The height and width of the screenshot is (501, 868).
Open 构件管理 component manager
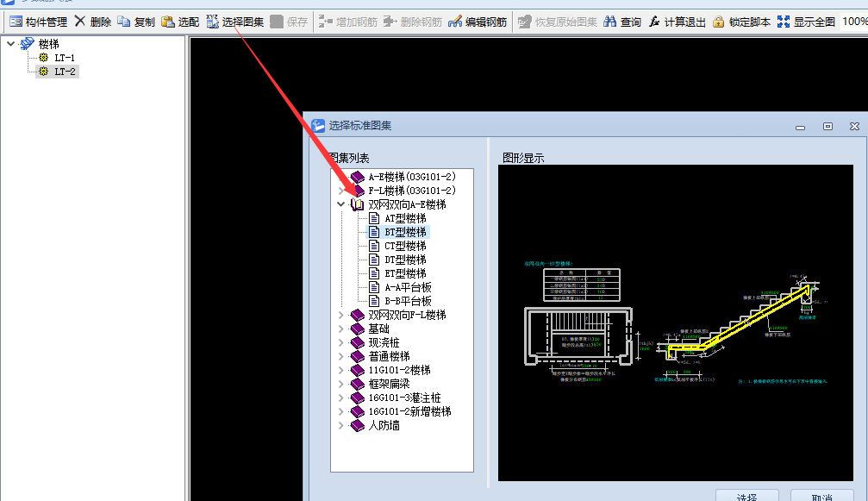click(x=38, y=22)
